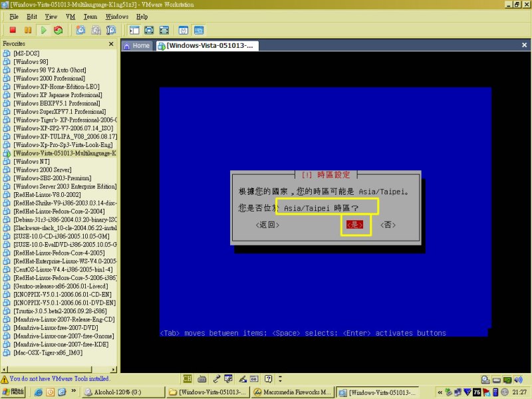Switch to Macromedia Fireworks taskbar button

pyautogui.click(x=292, y=392)
